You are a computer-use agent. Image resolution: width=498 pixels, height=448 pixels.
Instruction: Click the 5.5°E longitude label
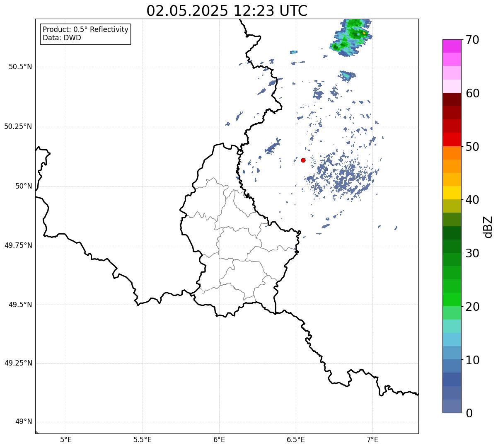coord(143,440)
